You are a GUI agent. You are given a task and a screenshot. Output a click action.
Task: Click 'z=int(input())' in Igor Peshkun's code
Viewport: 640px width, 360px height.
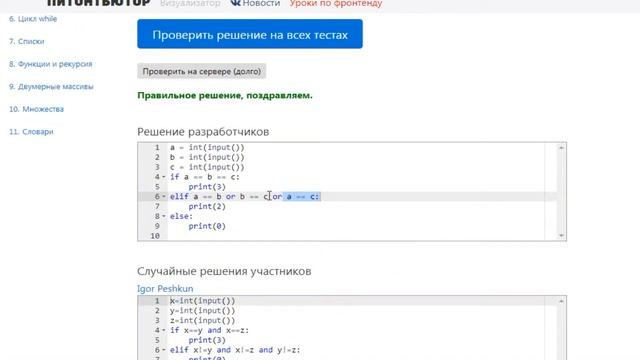tap(202, 320)
